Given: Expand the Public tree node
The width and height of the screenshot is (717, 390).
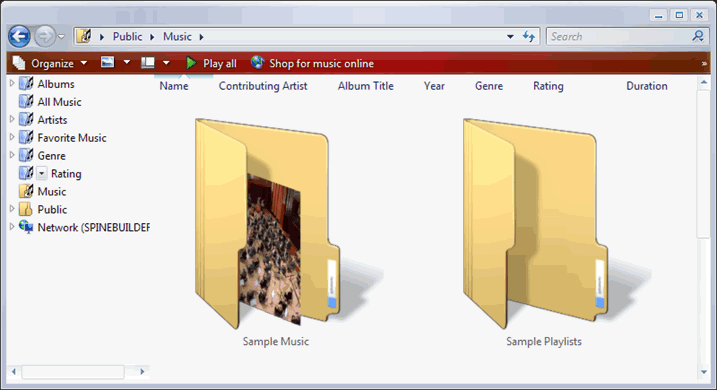Looking at the screenshot, I should 12,209.
